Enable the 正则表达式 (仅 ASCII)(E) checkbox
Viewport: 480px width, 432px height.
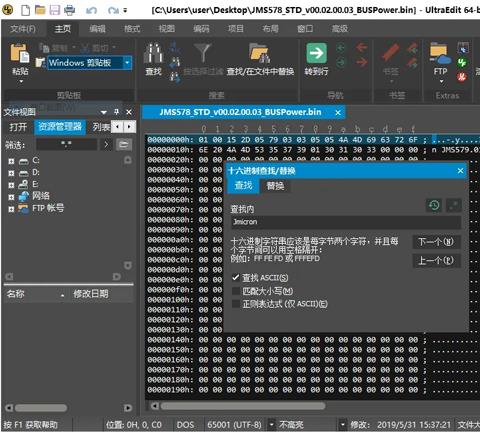236,304
